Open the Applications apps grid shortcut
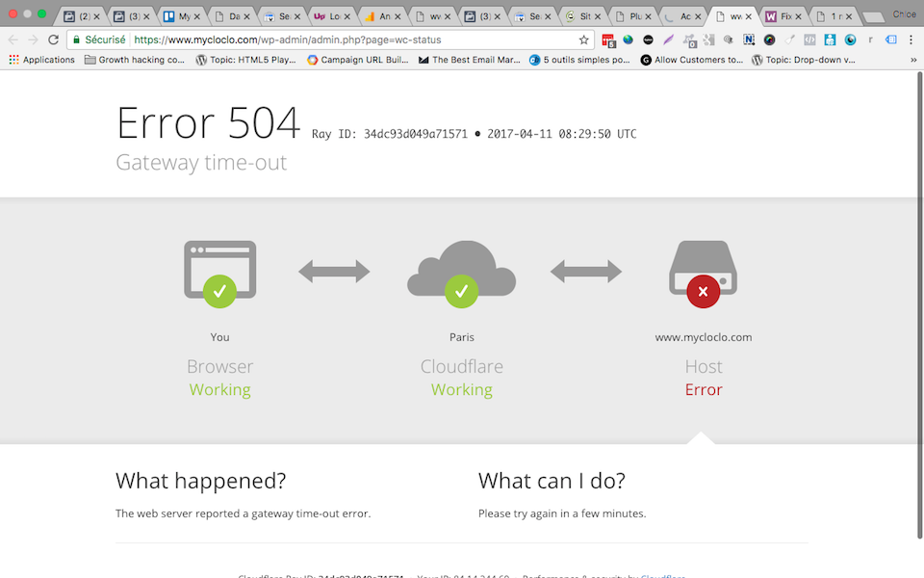The image size is (924, 578). (41, 60)
